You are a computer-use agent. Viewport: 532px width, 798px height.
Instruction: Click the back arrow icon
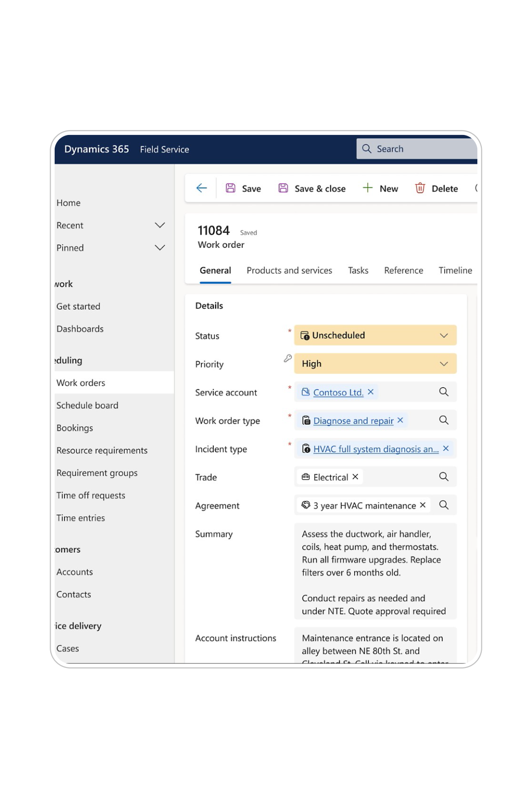pos(201,188)
